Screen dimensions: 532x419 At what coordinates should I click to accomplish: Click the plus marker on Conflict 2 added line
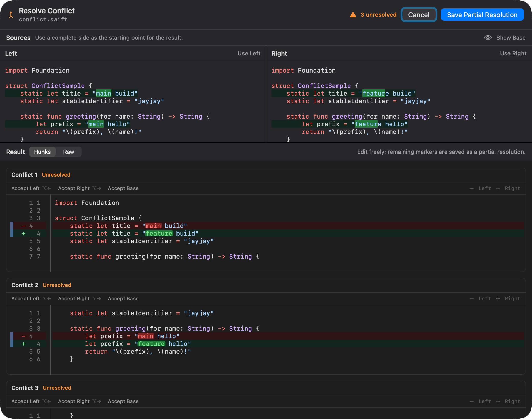pyautogui.click(x=24, y=344)
